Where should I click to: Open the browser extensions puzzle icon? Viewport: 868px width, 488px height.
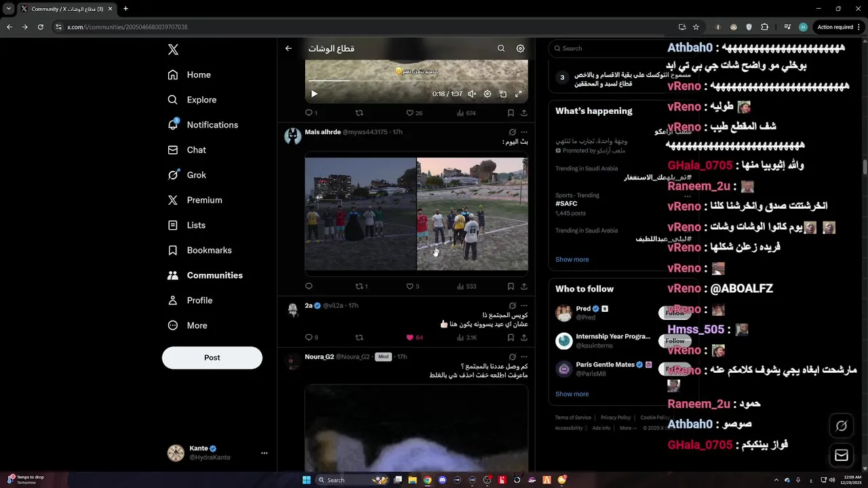765,27
